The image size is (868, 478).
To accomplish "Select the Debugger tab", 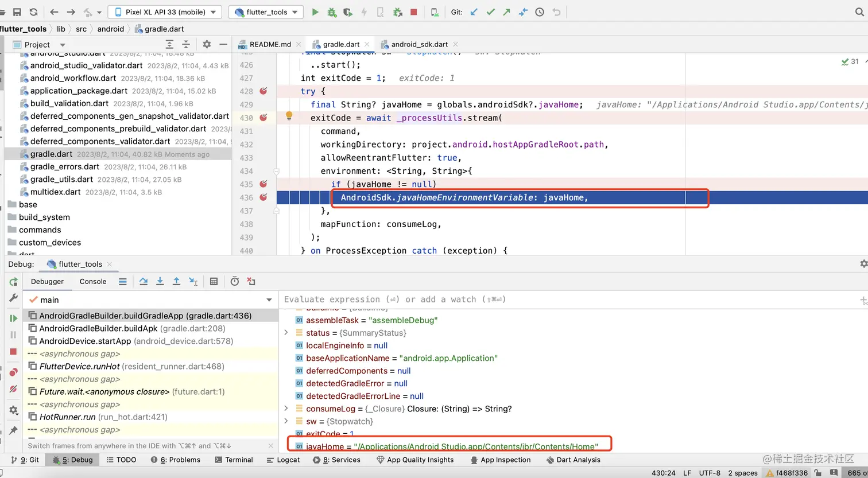I will (x=47, y=281).
